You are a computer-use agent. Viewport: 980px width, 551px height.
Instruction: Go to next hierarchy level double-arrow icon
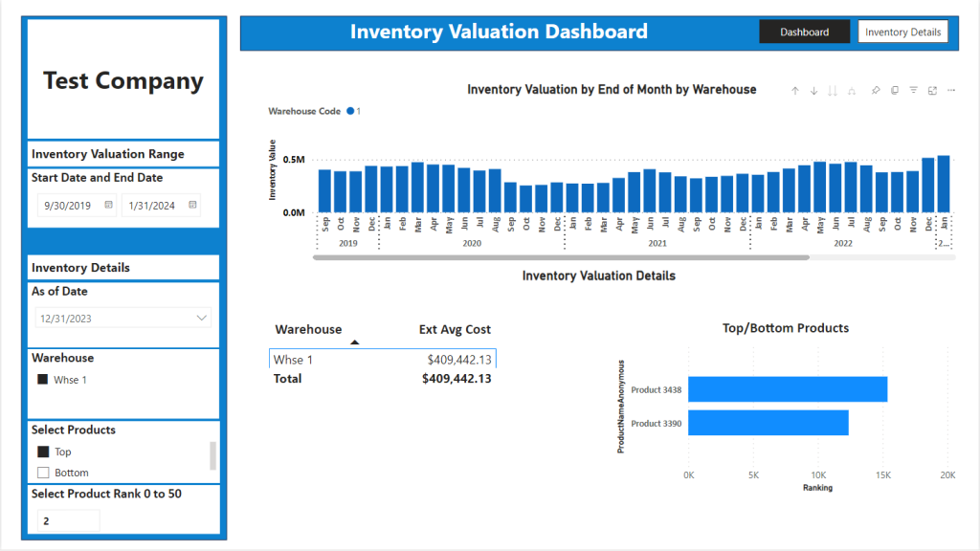tap(833, 91)
